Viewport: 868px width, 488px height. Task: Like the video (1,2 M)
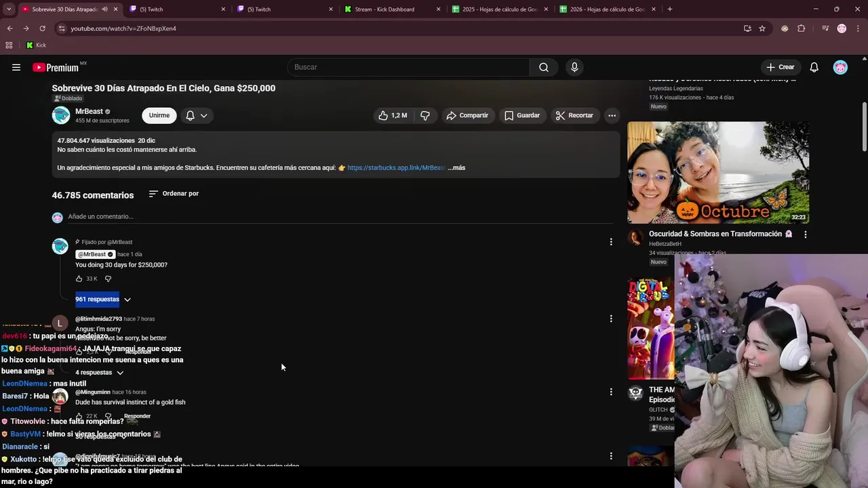point(393,115)
